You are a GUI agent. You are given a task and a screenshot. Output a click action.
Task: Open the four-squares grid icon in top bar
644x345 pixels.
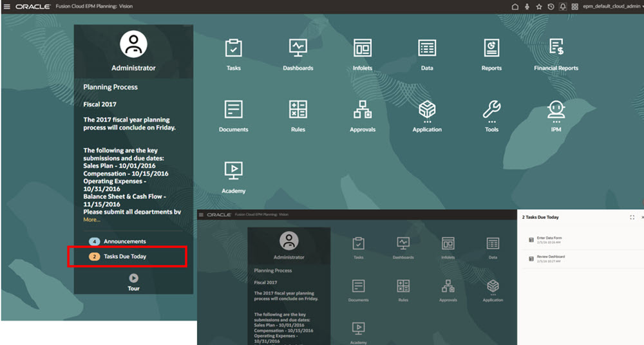coord(574,6)
